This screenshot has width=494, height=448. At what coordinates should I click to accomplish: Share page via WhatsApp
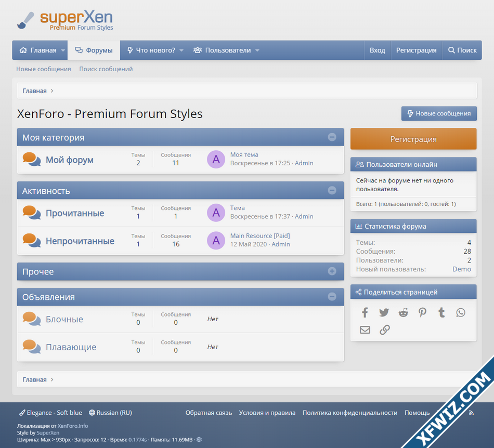point(461,313)
